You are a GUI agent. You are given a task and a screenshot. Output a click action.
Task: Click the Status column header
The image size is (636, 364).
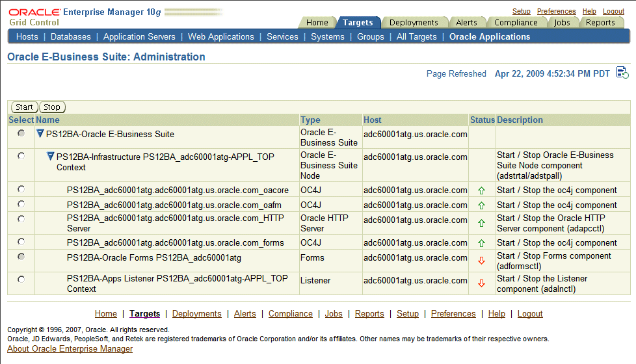483,120
